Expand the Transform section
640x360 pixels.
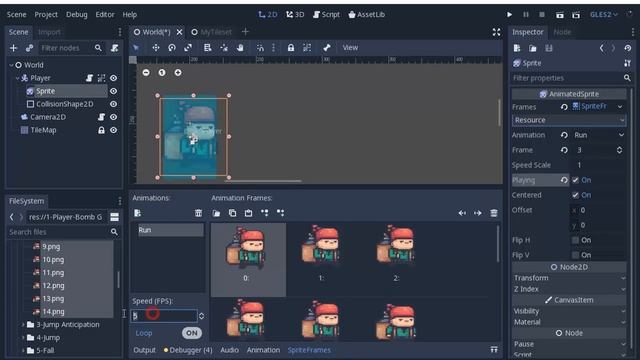tap(569, 278)
